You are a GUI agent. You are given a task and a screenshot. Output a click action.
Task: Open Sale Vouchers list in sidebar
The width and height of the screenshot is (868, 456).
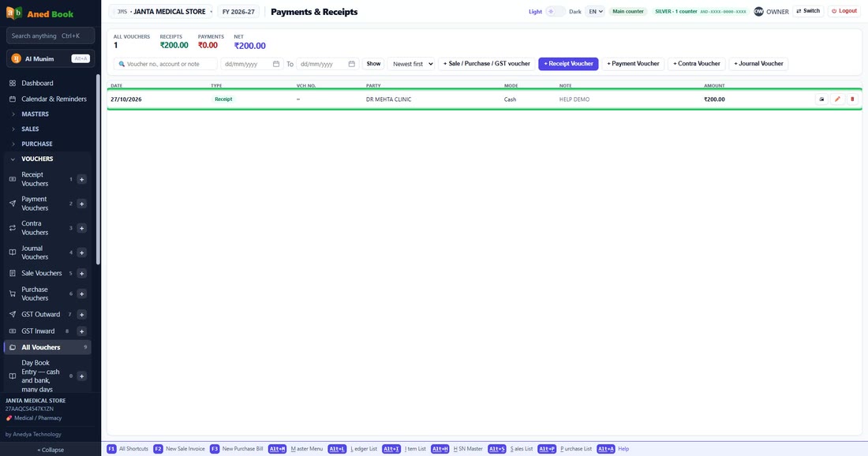point(42,274)
